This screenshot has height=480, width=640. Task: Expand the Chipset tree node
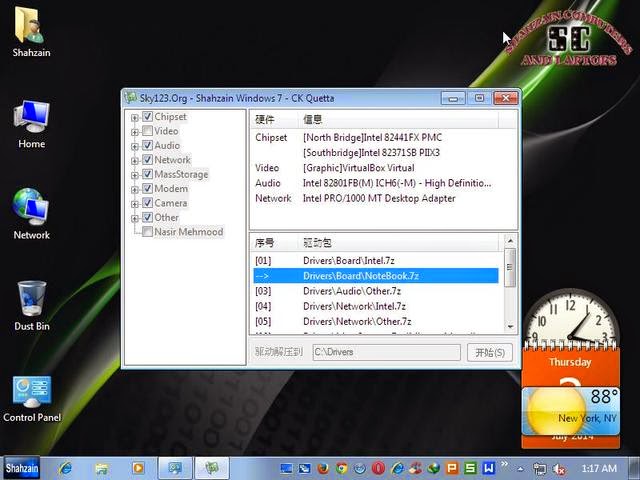(135, 118)
